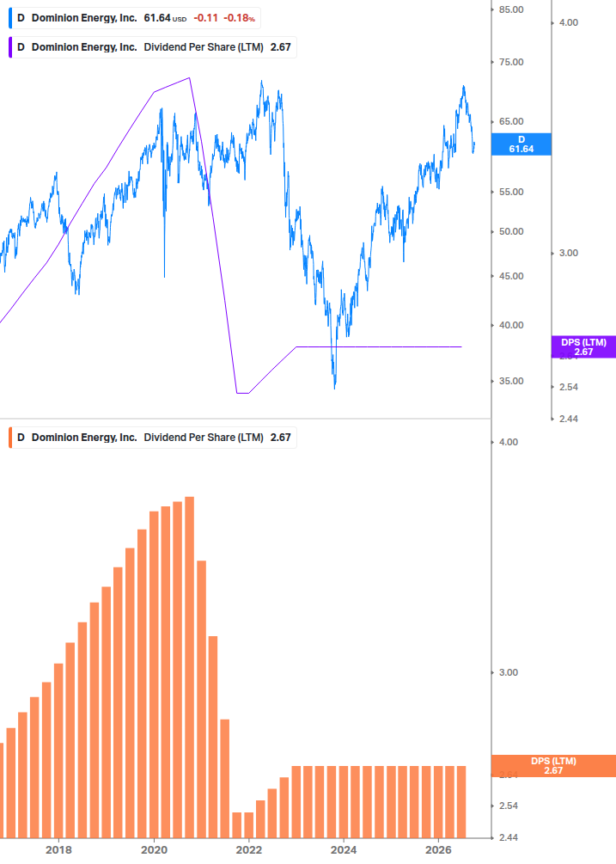
Task: Click the 45.00 price axis label
Action: tap(511, 276)
